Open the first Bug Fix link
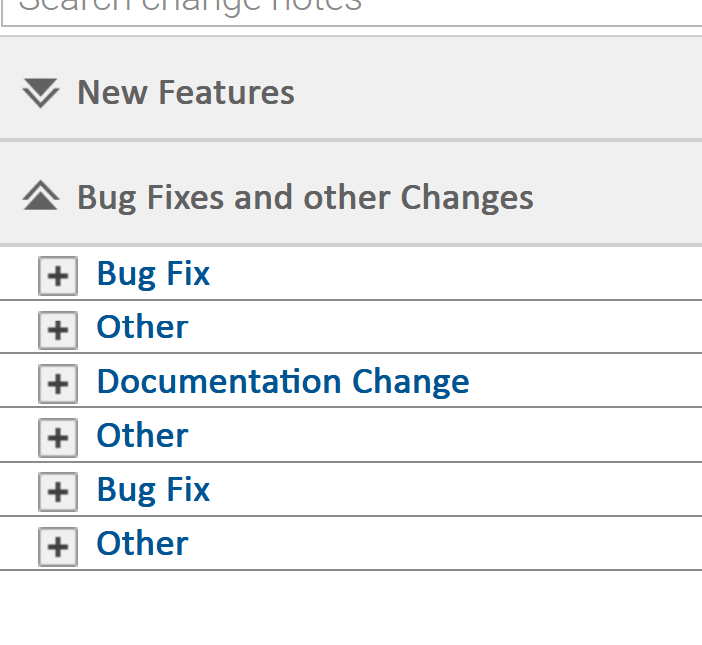This screenshot has width=702, height=645. coord(153,274)
